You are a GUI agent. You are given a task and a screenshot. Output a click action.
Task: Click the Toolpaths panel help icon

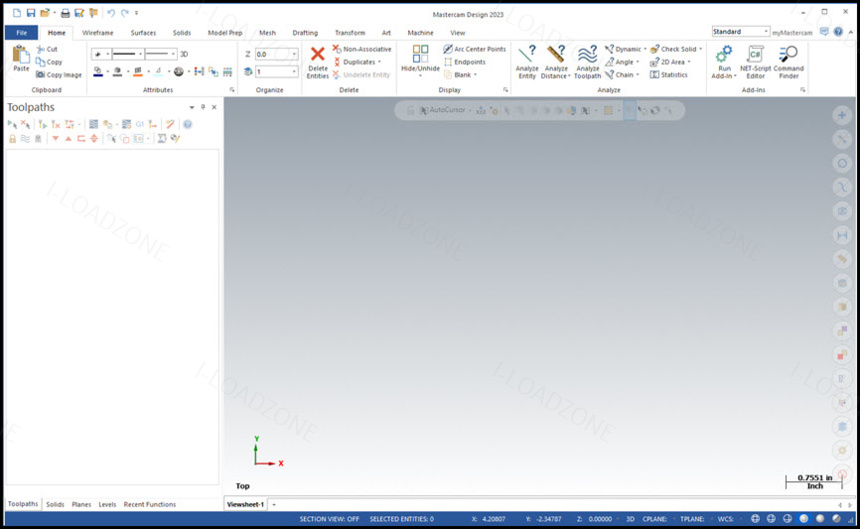pos(188,124)
